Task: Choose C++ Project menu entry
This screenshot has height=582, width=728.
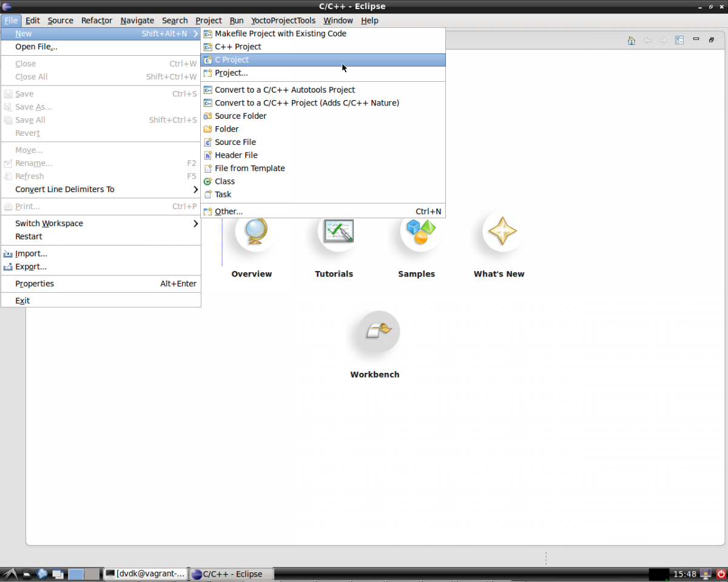Action: pos(238,47)
